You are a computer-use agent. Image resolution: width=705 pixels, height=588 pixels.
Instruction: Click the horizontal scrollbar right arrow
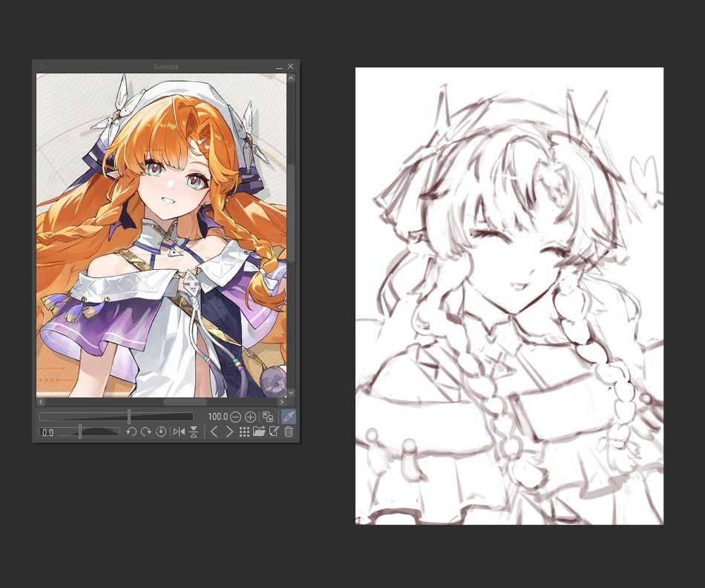tap(282, 402)
